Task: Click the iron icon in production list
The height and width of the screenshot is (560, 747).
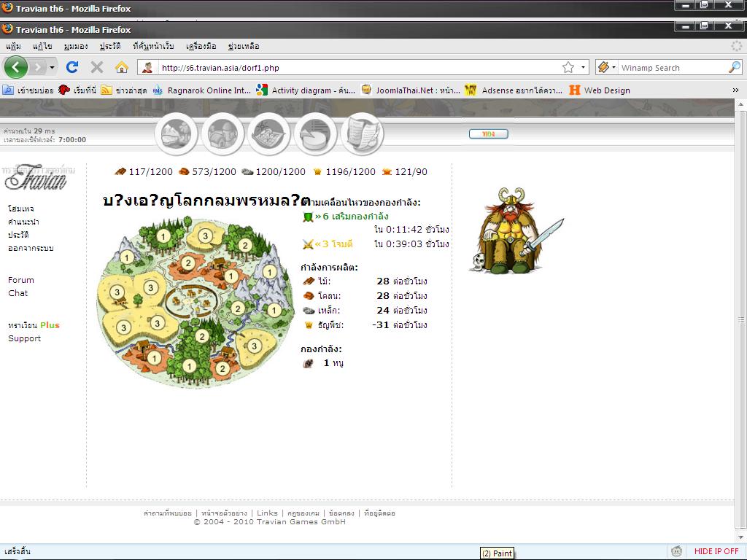Action: 309,311
